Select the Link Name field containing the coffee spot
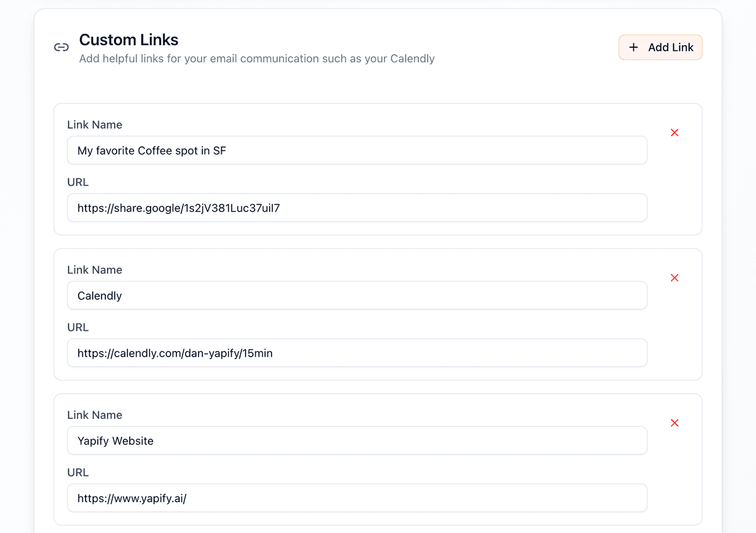This screenshot has height=533, width=756. (x=357, y=150)
